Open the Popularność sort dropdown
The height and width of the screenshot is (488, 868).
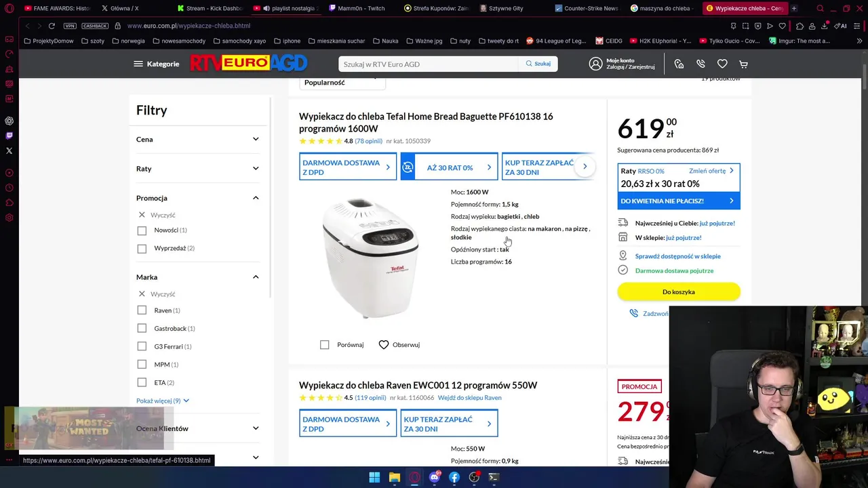[x=342, y=83]
